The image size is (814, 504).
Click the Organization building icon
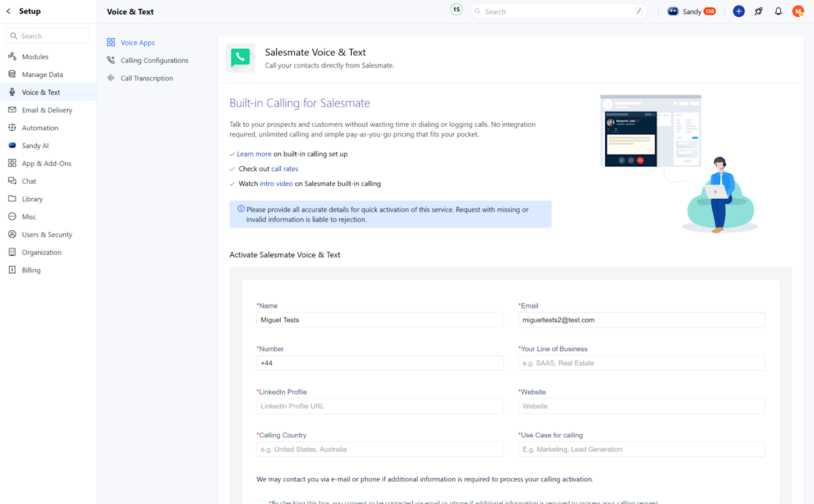pos(12,252)
